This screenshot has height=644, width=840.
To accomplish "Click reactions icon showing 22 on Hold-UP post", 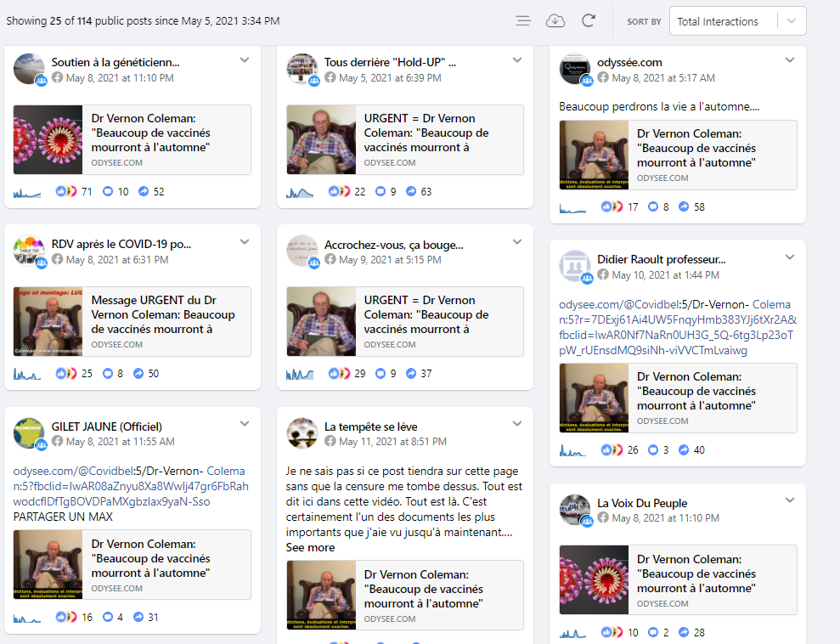I will [339, 191].
